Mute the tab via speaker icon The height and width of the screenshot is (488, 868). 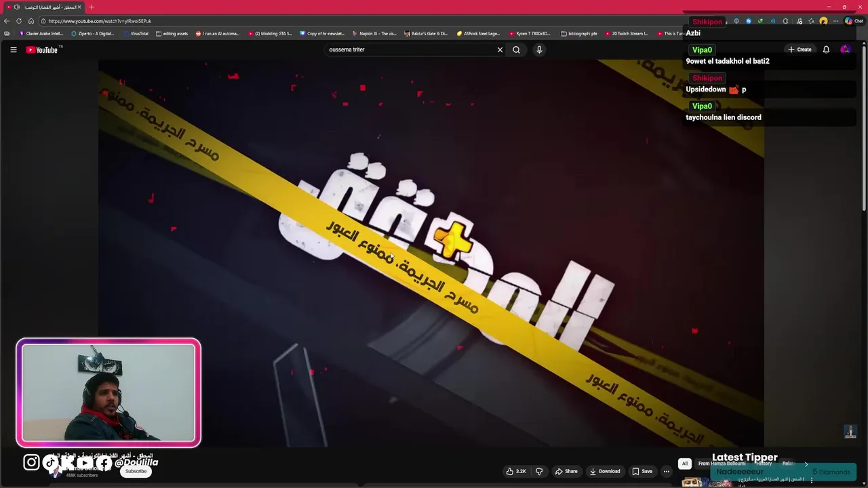click(x=17, y=7)
